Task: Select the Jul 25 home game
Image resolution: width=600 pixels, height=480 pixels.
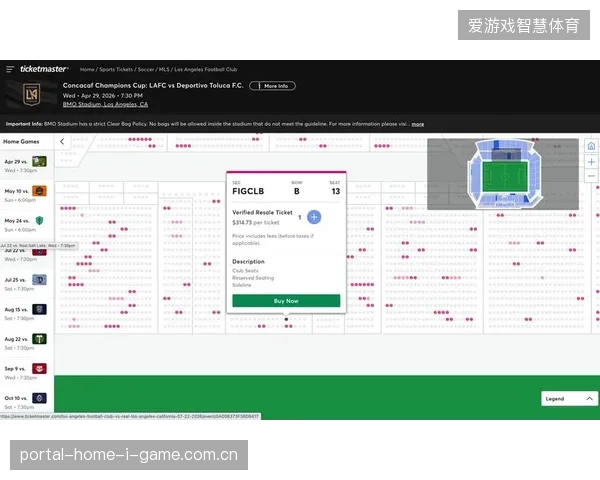Action: point(26,284)
